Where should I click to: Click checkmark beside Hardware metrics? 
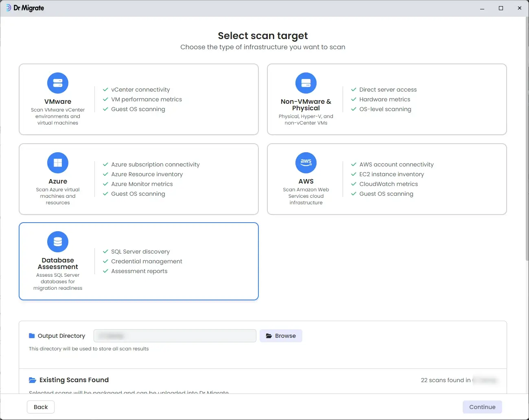click(x=354, y=99)
